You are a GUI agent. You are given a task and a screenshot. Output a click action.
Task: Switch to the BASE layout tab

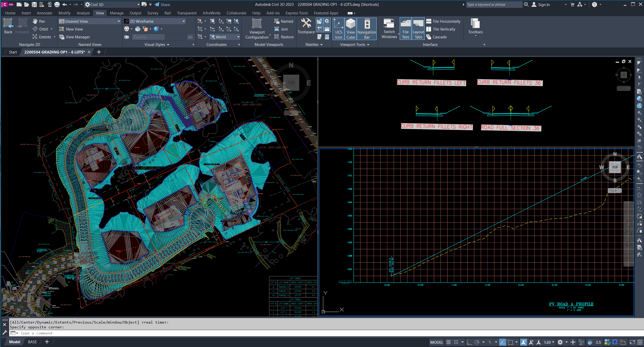pos(32,342)
